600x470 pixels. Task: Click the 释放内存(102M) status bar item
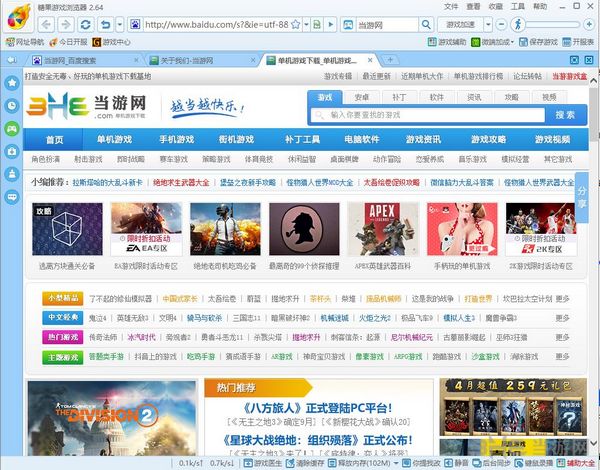click(x=360, y=463)
